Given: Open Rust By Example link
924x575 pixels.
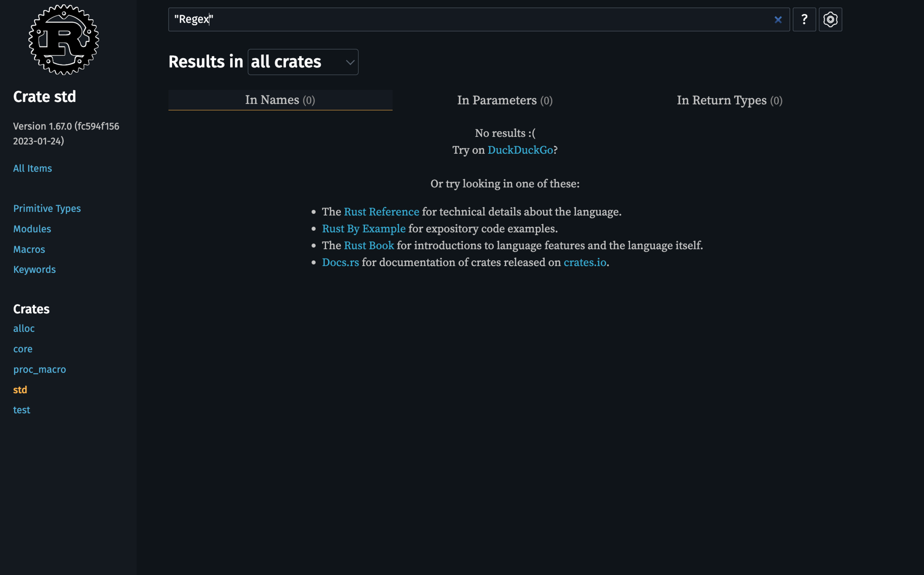Looking at the screenshot, I should pyautogui.click(x=363, y=229).
